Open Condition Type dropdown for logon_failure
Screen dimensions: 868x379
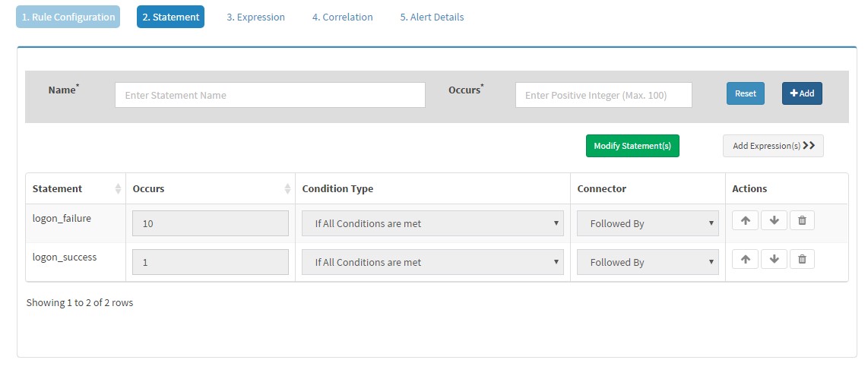(x=433, y=223)
